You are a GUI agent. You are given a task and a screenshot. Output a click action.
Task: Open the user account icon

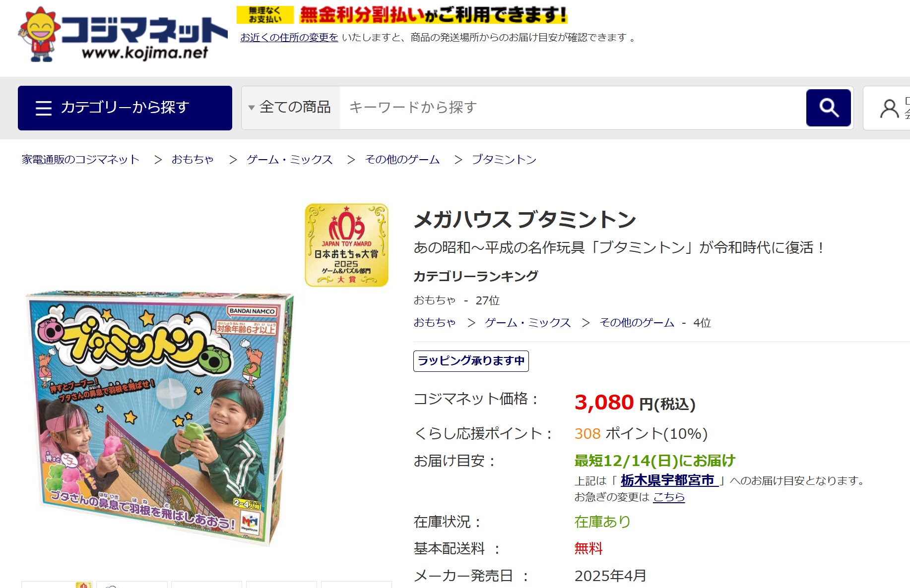click(x=889, y=108)
